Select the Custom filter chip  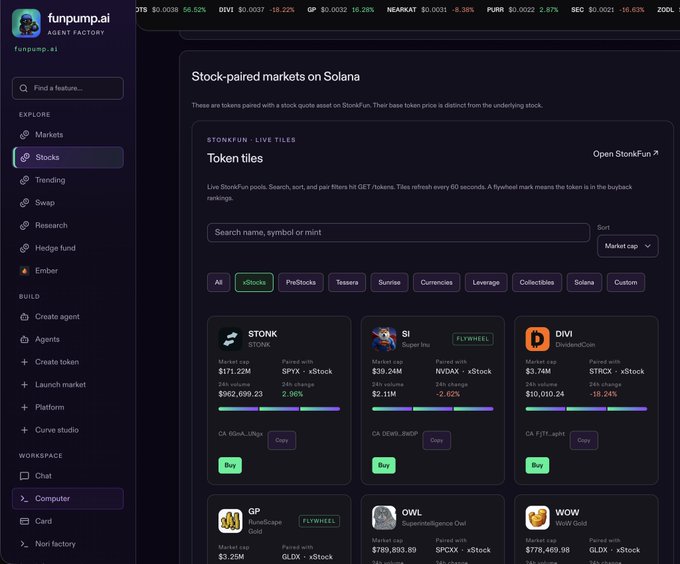point(626,283)
